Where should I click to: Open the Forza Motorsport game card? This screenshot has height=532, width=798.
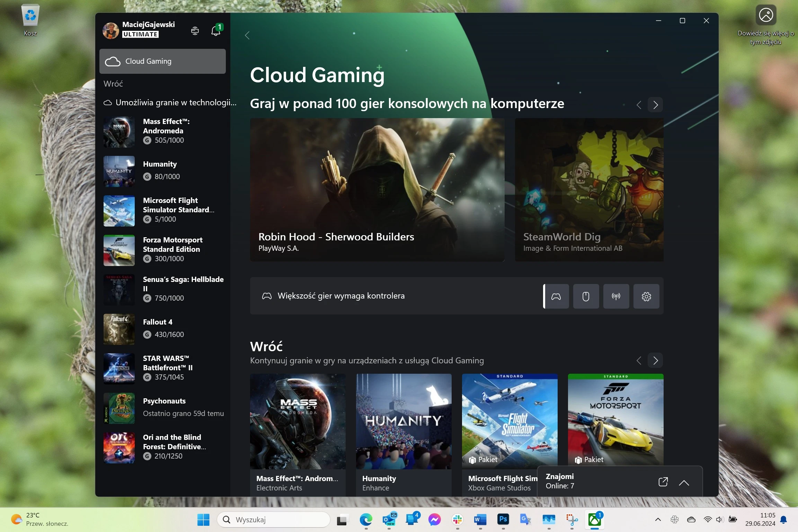point(615,419)
